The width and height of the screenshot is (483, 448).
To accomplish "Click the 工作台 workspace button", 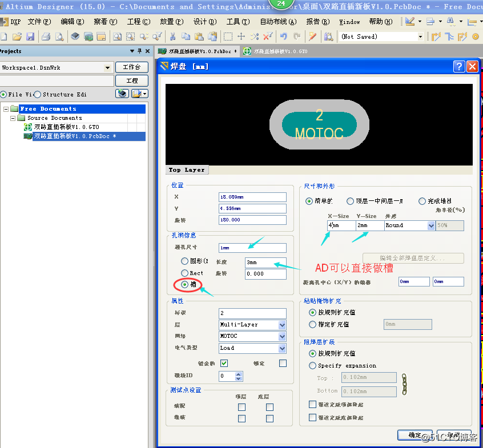I will click(132, 67).
